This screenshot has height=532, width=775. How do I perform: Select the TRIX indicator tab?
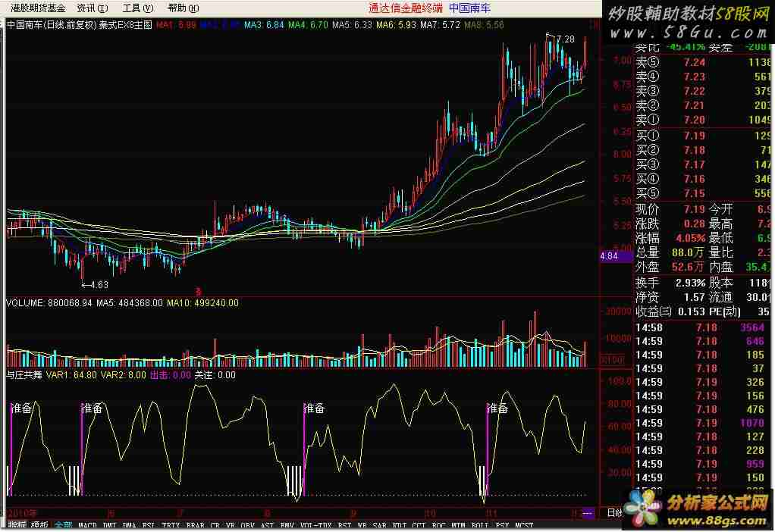(171, 526)
